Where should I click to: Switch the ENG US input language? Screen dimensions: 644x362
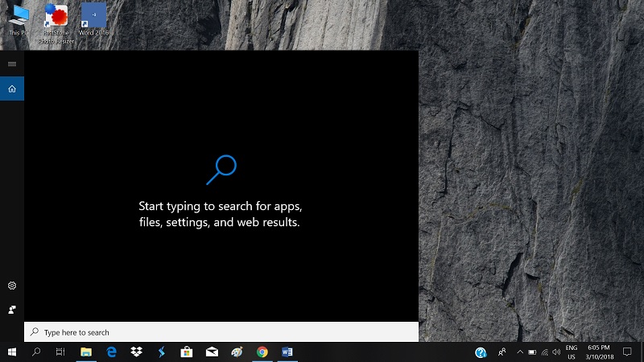click(x=572, y=352)
